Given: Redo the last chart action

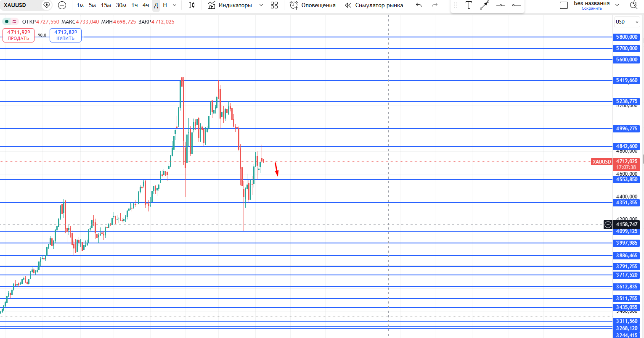Looking at the screenshot, I should [435, 5].
